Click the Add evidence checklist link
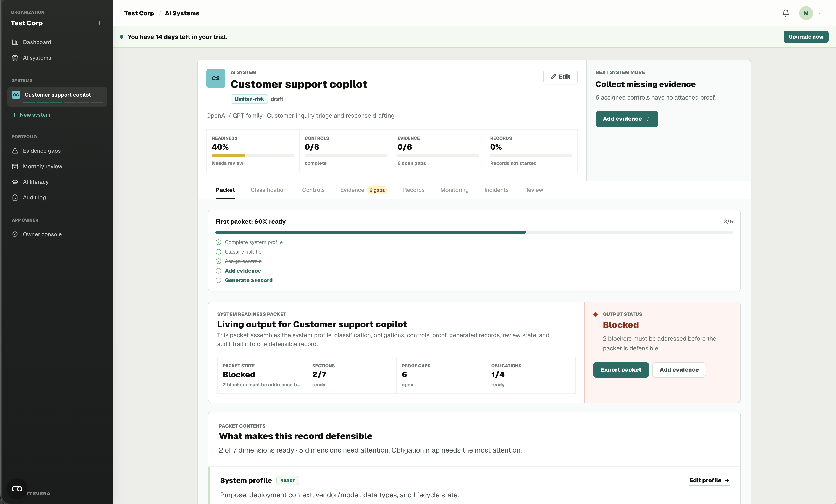 (243, 271)
